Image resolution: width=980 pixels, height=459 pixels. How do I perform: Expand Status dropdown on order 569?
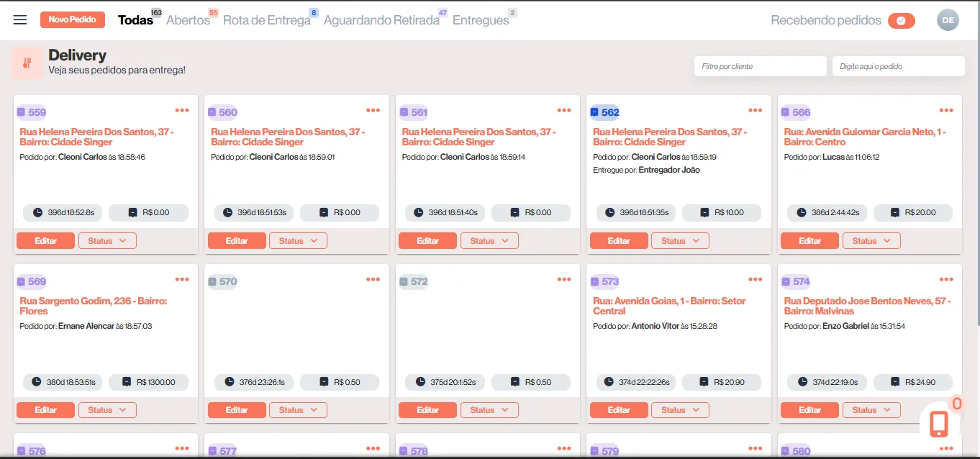[x=107, y=410]
